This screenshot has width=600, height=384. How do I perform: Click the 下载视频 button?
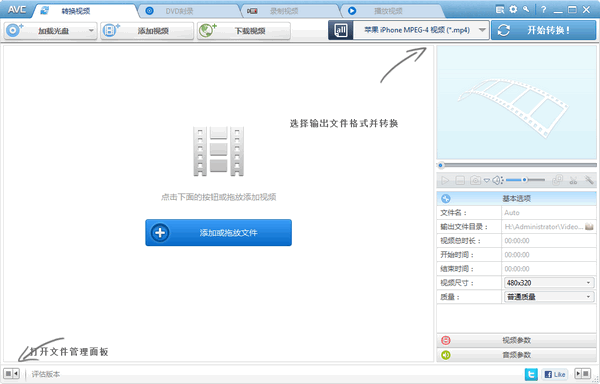click(x=244, y=31)
